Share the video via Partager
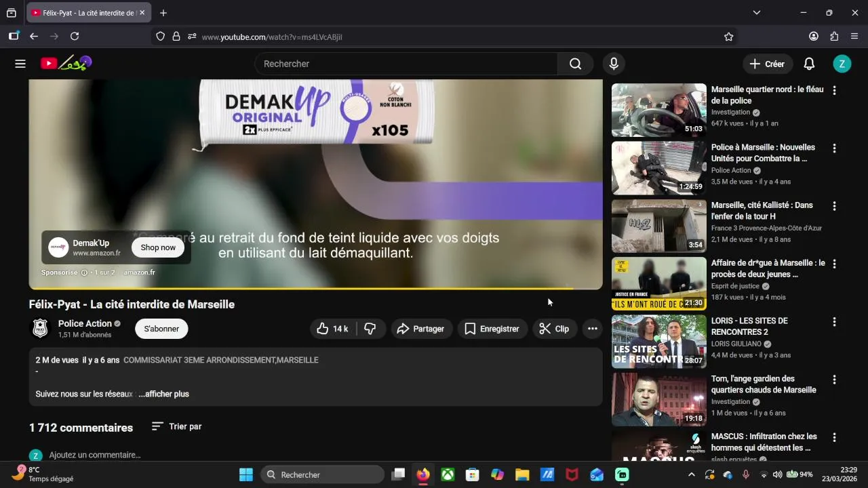Viewport: 868px width, 488px height. [420, 329]
